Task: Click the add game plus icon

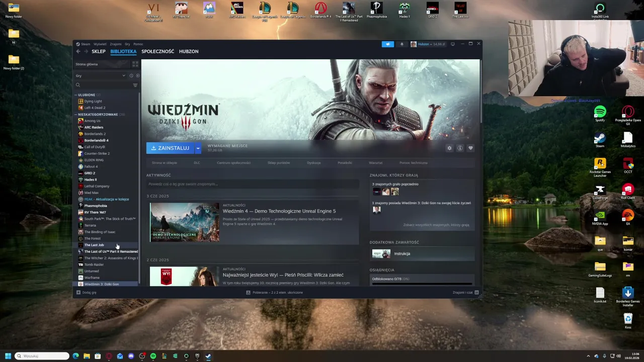Action: click(78, 293)
